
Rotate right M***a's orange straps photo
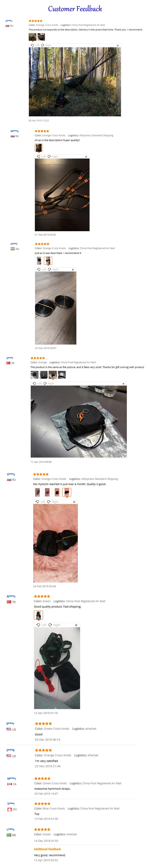click(x=53, y=156)
